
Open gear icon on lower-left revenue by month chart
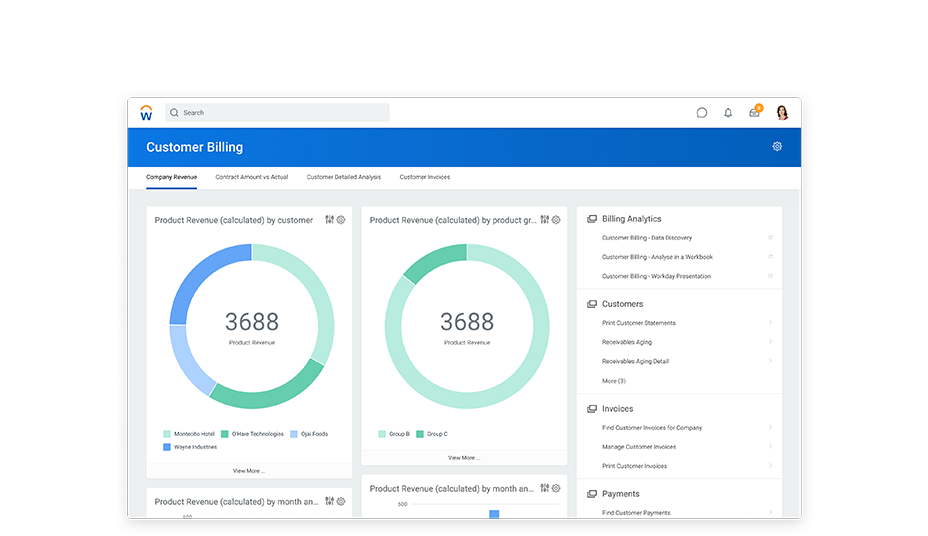coord(341,501)
